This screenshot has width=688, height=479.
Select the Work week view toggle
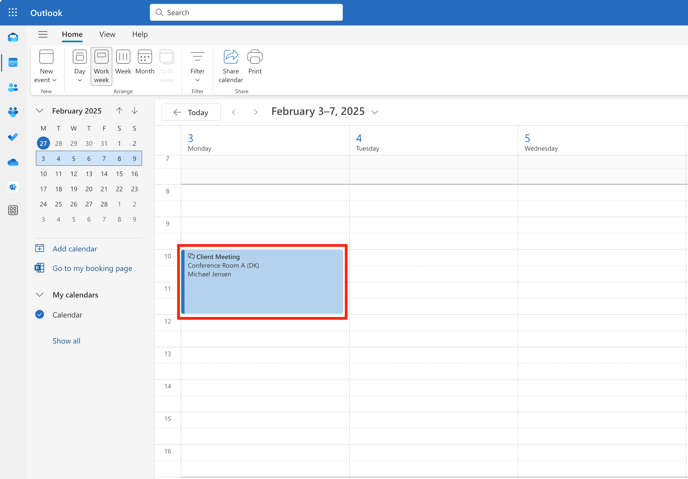pyautogui.click(x=101, y=62)
